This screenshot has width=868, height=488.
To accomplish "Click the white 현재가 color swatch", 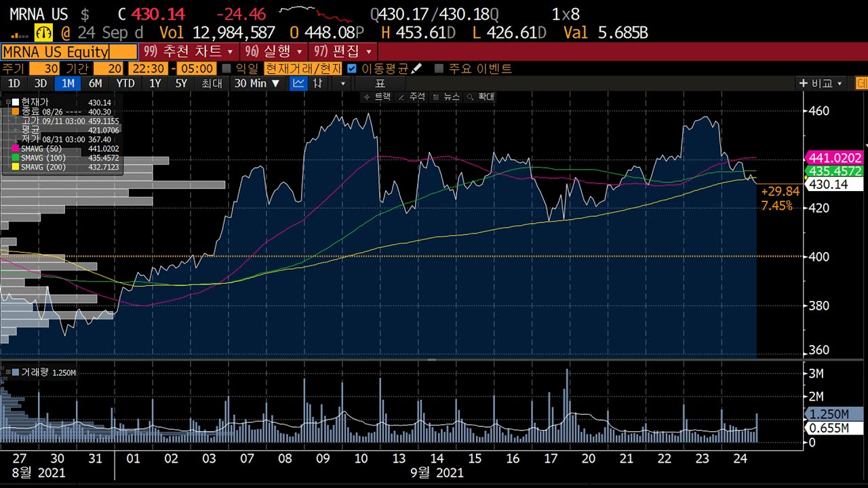I will click(16, 102).
